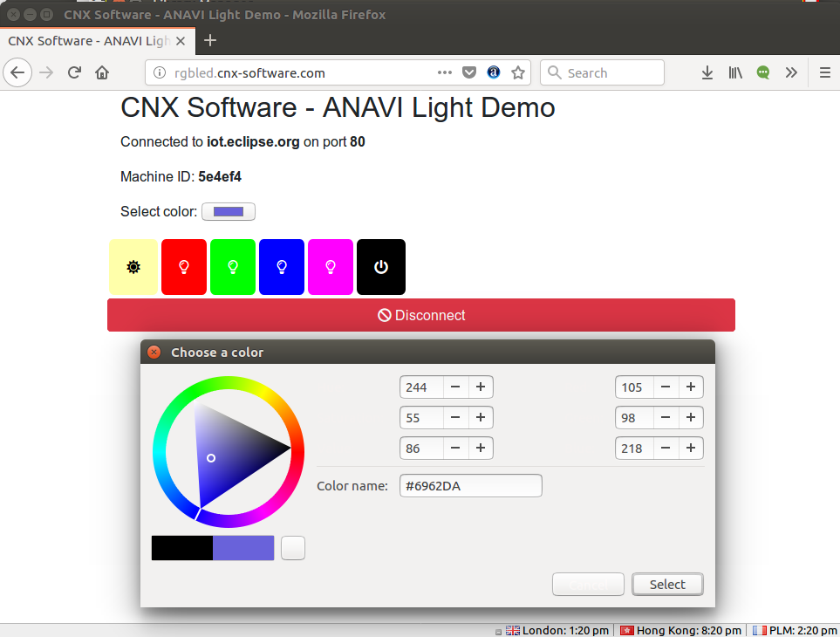
Task: Turn off the light with the black power button
Action: [381, 267]
